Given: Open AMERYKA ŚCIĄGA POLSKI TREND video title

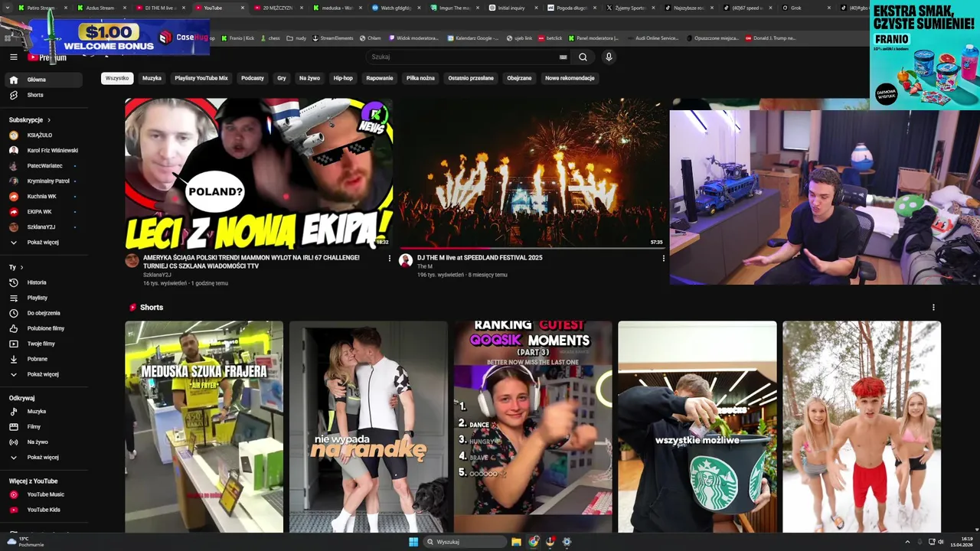Looking at the screenshot, I should click(x=251, y=262).
